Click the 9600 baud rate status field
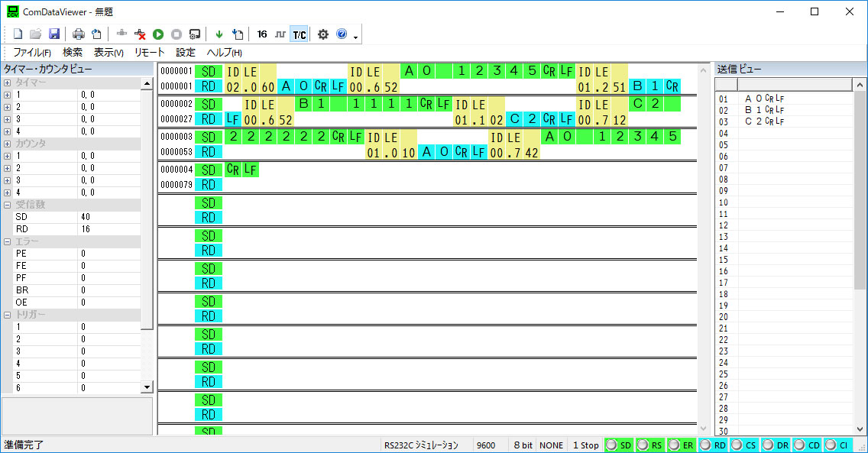 click(x=486, y=445)
